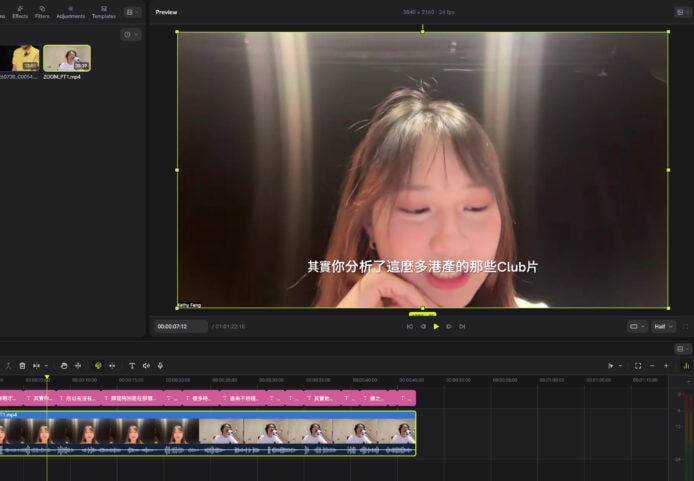The height and width of the screenshot is (481, 694).
Task: Select the split tool icon beside the trash
Action: pyautogui.click(x=36, y=366)
